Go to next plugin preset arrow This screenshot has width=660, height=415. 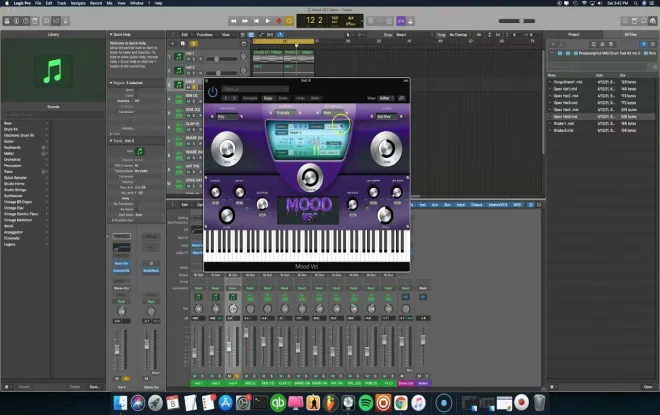(234, 98)
